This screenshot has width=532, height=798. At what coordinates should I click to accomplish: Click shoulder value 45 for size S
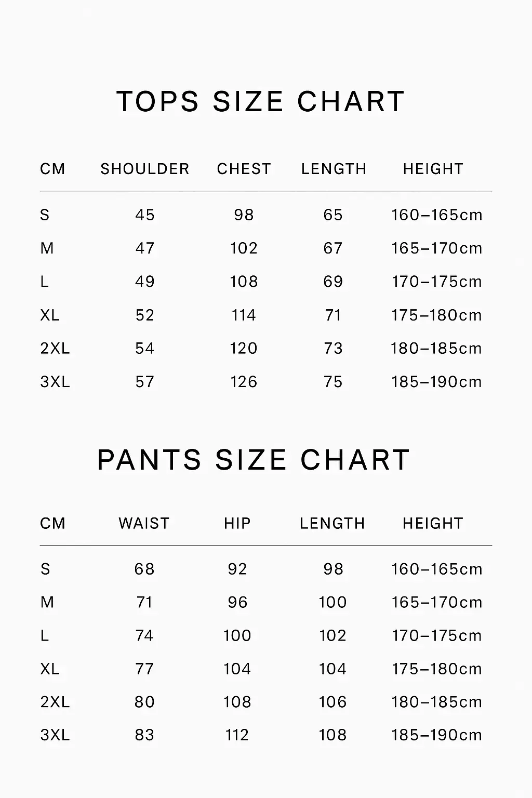(x=145, y=215)
